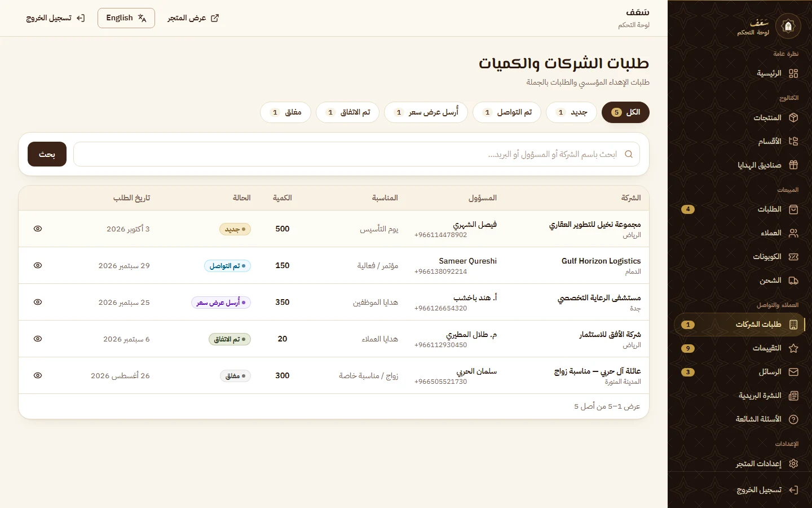The width and height of the screenshot is (812, 508).
Task: Open إعدادات المتجر in the sidebar menu
Action: click(740, 463)
